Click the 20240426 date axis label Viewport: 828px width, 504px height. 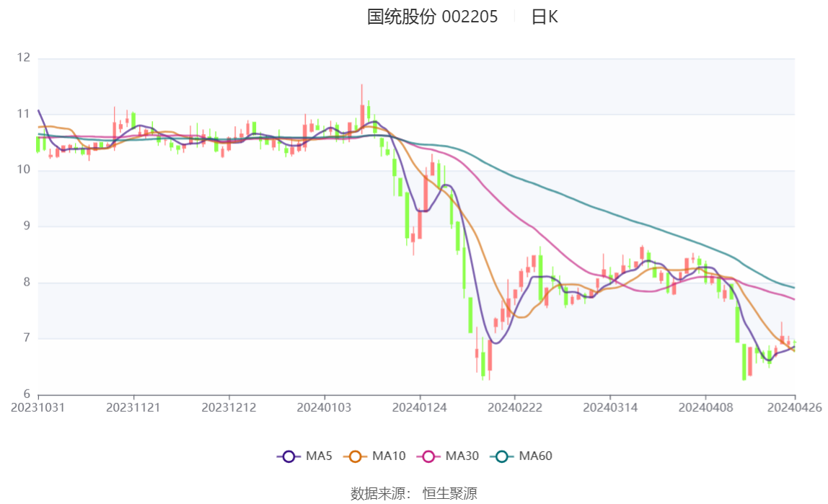[x=794, y=408]
